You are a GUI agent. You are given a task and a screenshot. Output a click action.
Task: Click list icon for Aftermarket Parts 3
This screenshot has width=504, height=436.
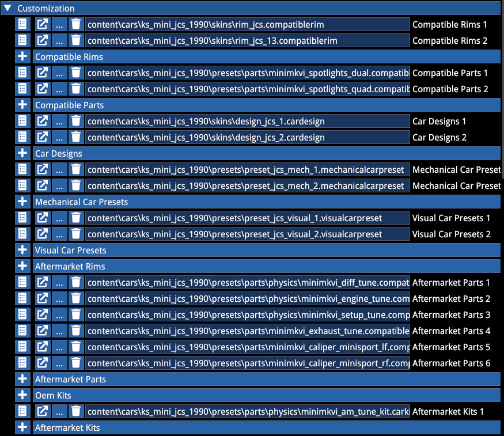point(22,314)
